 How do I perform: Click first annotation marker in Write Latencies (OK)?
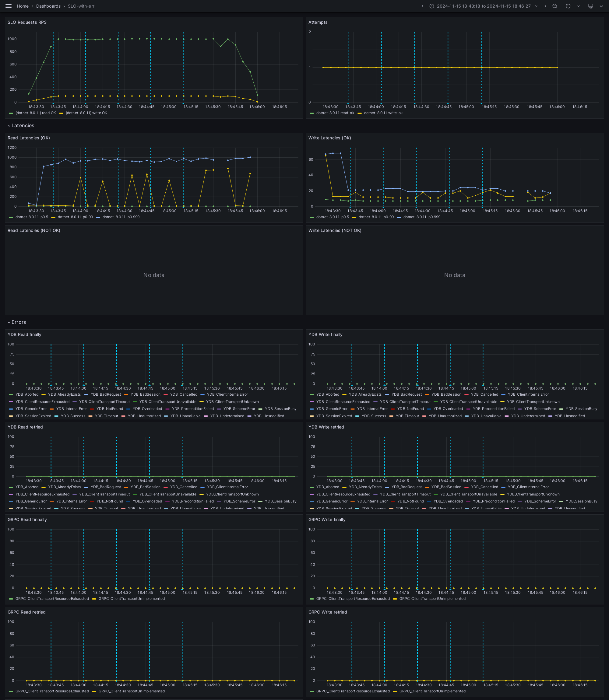pyautogui.click(x=350, y=207)
